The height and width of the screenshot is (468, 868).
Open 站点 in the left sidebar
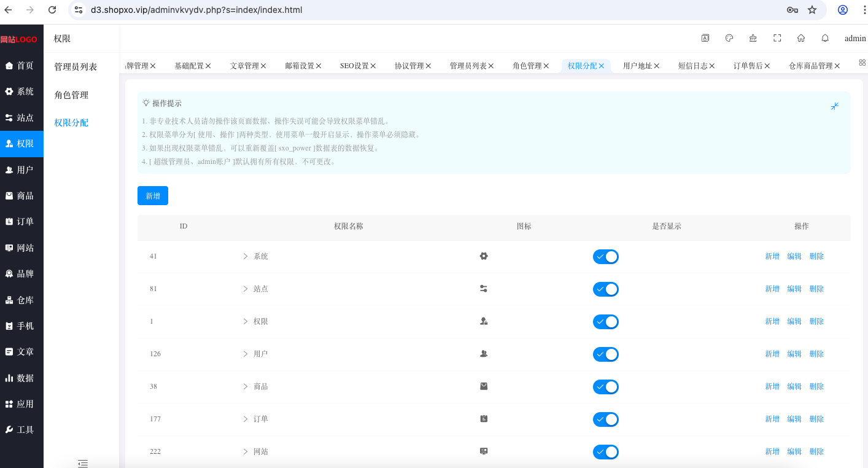point(21,118)
